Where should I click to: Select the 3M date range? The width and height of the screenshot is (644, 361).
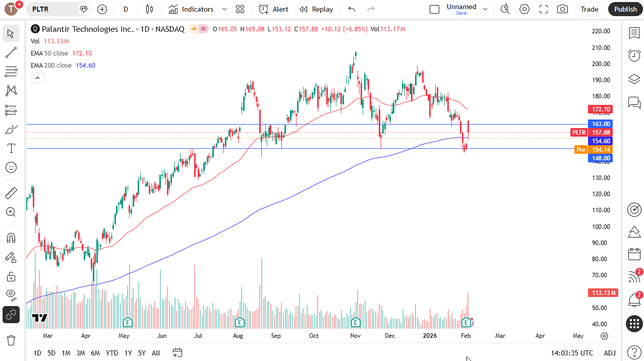[x=81, y=353]
